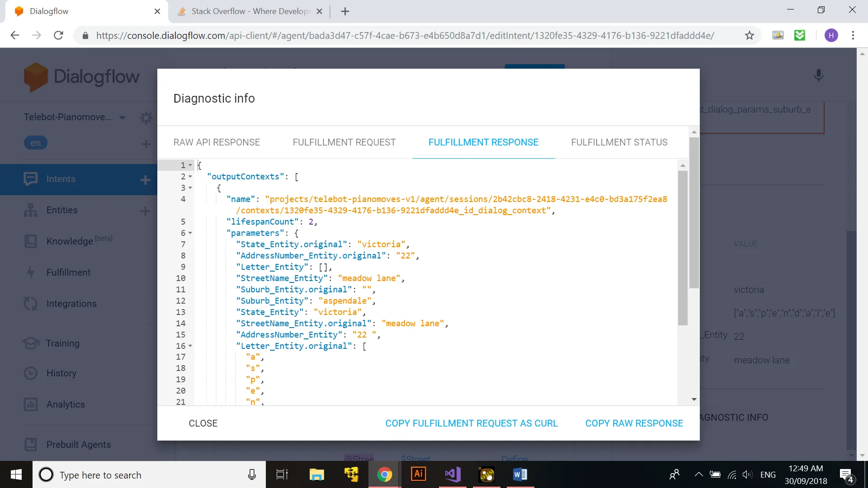This screenshot has width=868, height=488.
Task: Click the Fulfillment lightning bolt icon
Action: pyautogui.click(x=30, y=272)
